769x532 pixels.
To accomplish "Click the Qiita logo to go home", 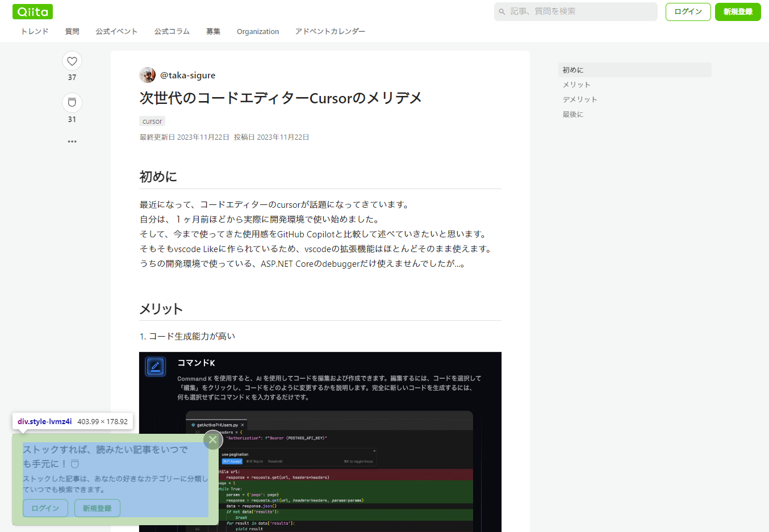I will point(32,11).
